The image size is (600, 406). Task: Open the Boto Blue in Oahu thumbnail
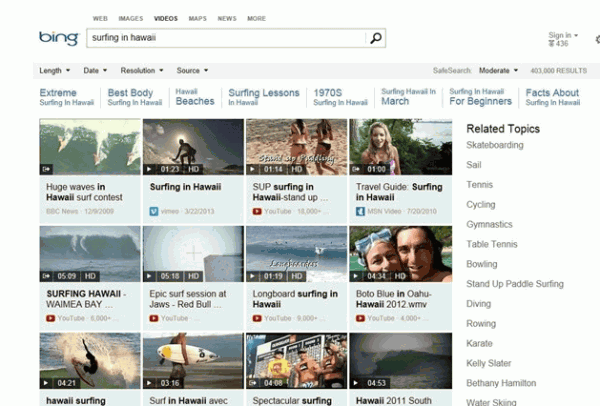coord(401,254)
